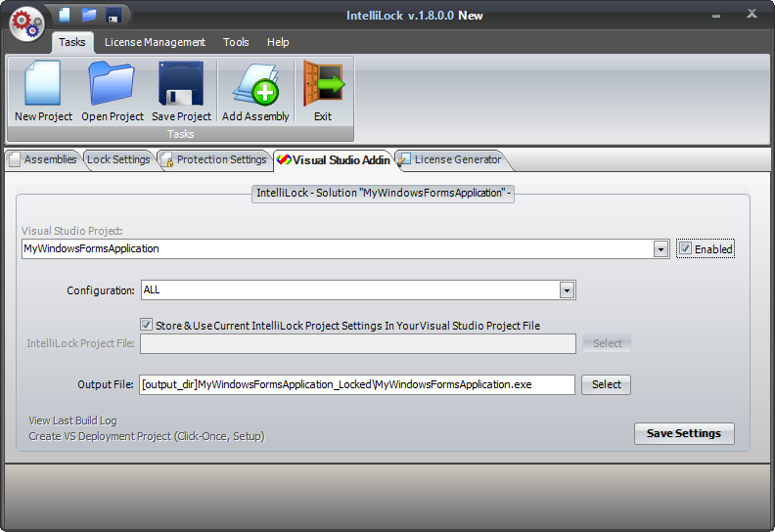Screen dimensions: 775x532
Task: Expand the Visual Studio Project dropdown
Action: coord(661,249)
